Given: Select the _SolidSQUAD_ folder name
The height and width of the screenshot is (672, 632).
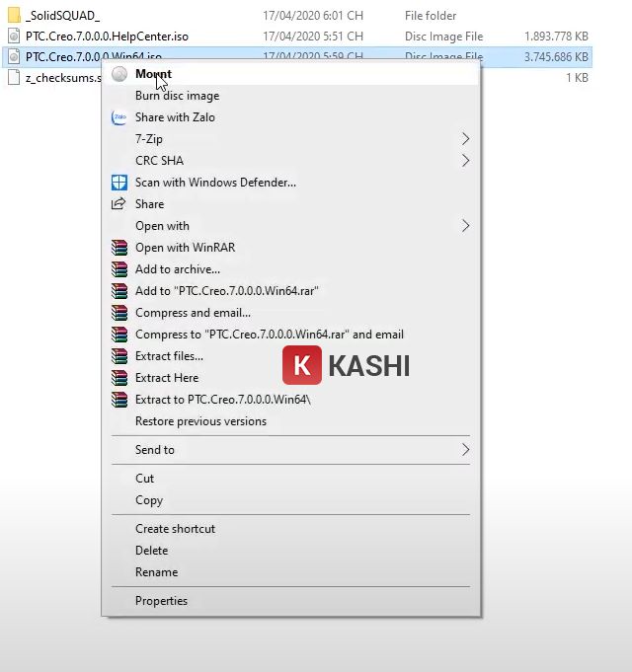Looking at the screenshot, I should point(62,16).
